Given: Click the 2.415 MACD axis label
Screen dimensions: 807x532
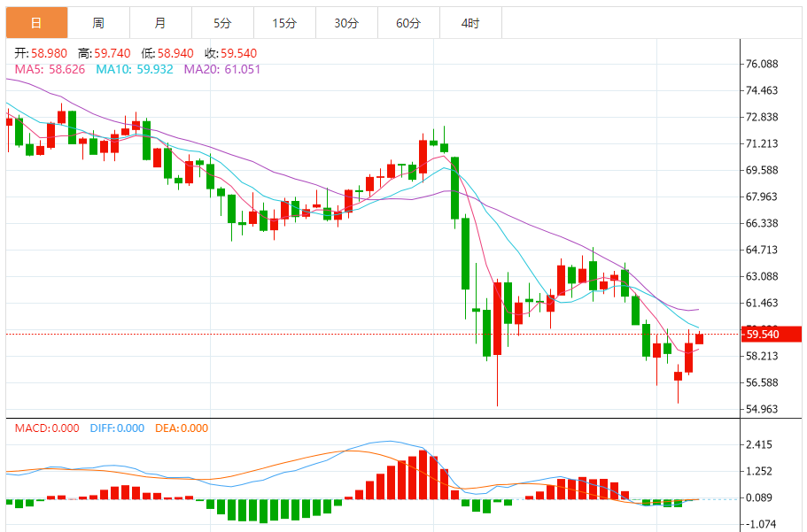Looking at the screenshot, I should click(x=759, y=444).
